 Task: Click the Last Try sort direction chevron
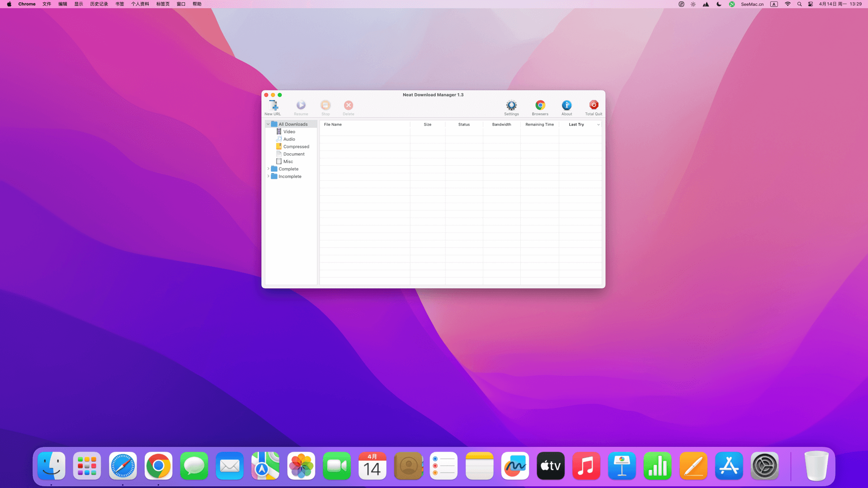tap(599, 125)
